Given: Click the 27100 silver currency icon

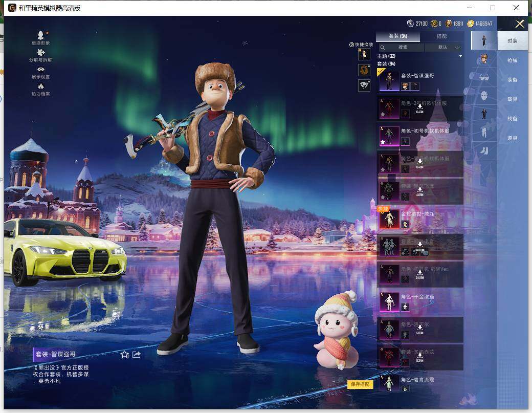Looking at the screenshot, I should pos(410,23).
